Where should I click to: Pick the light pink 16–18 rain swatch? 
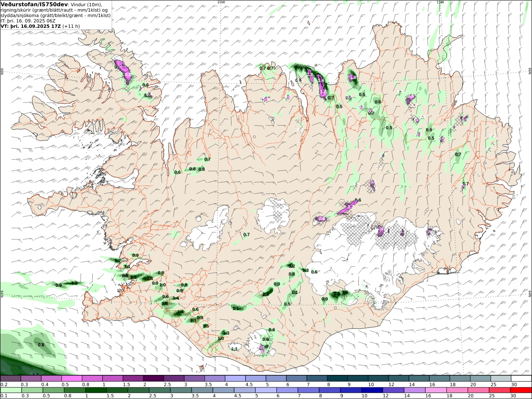pos(436,390)
